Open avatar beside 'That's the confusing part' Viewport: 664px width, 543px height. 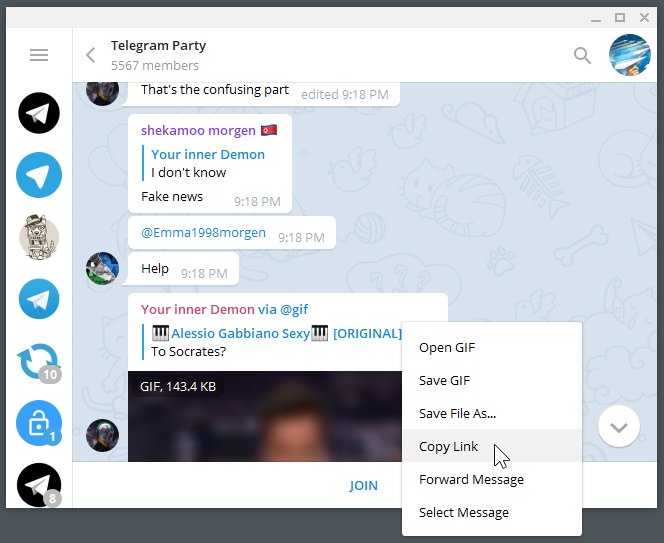[x=102, y=91]
